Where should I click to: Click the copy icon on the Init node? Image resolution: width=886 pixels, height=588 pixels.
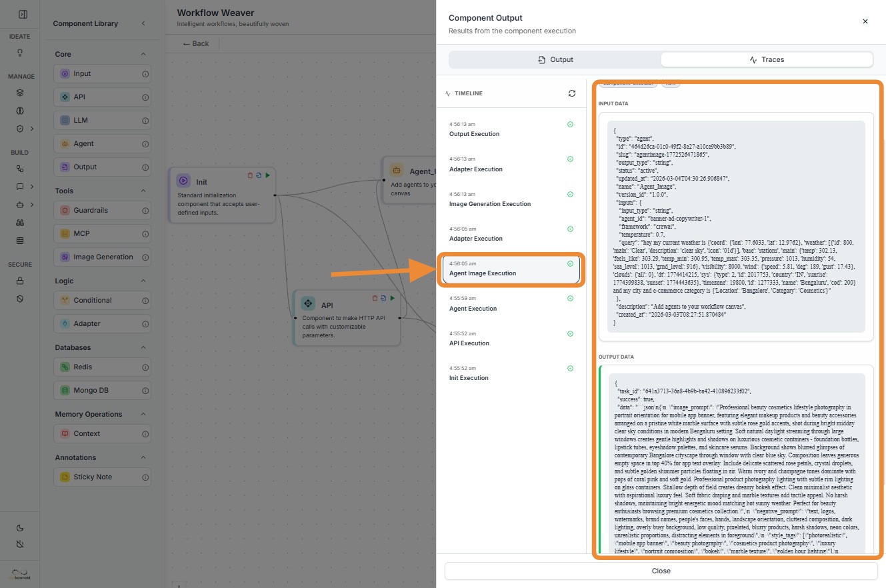coord(259,175)
